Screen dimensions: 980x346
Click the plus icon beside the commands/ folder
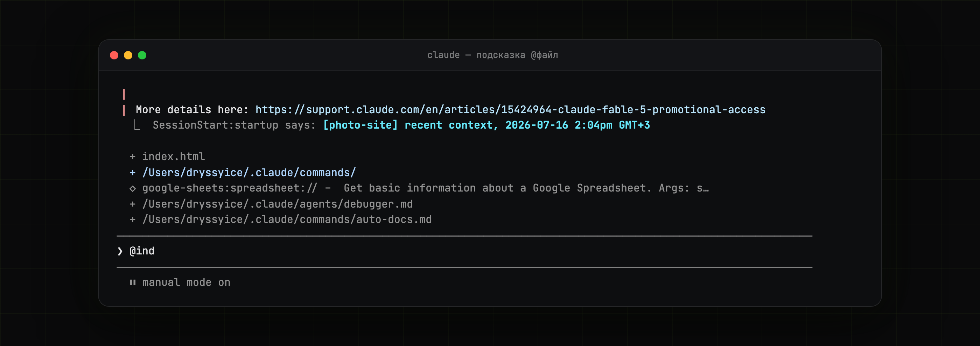(132, 173)
